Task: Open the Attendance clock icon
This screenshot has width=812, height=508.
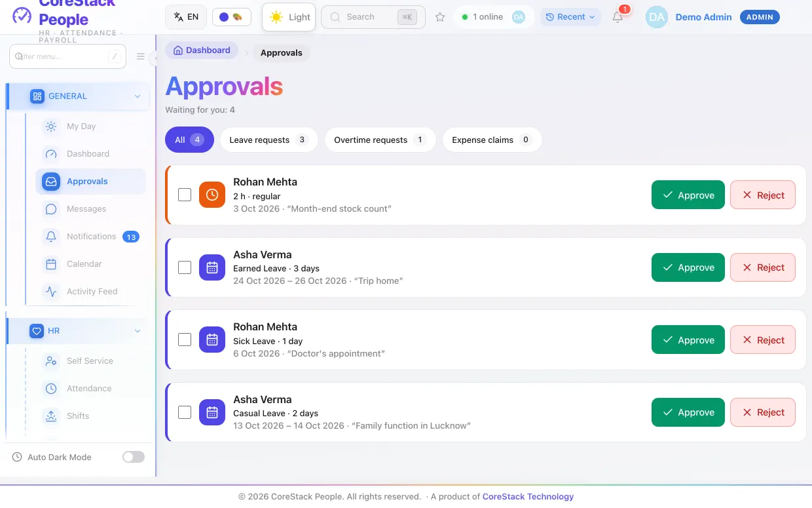Action: pos(51,389)
